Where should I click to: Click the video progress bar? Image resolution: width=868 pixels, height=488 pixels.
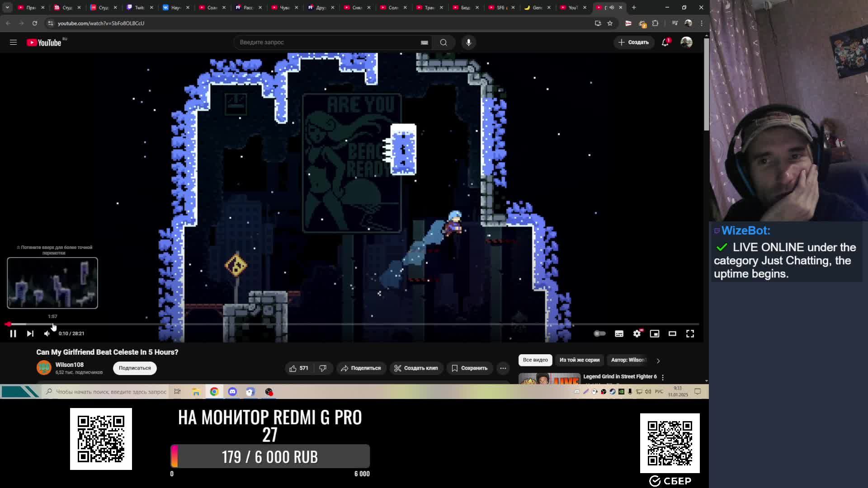353,324
